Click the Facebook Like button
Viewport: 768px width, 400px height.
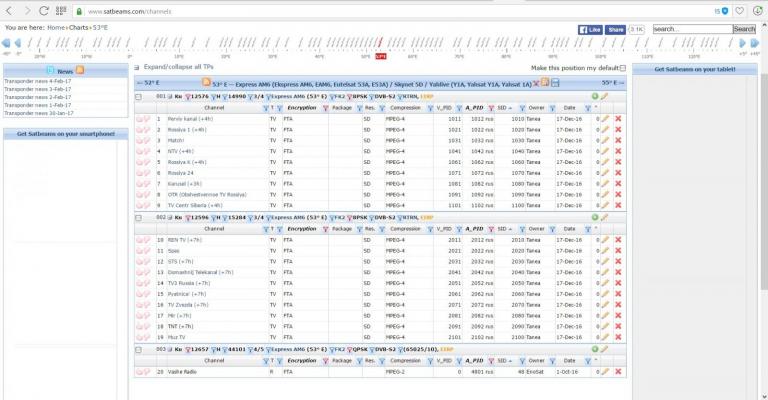click(591, 30)
